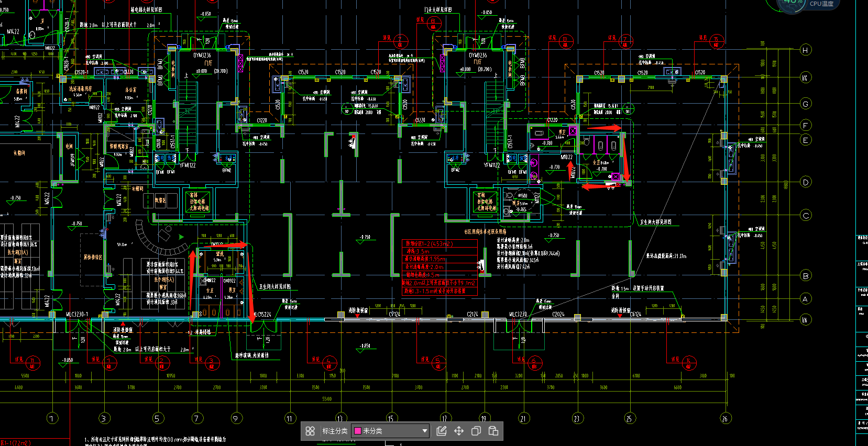Click the magenta swatch beside 未分类
The width and height of the screenshot is (868, 446).
[x=358, y=431]
